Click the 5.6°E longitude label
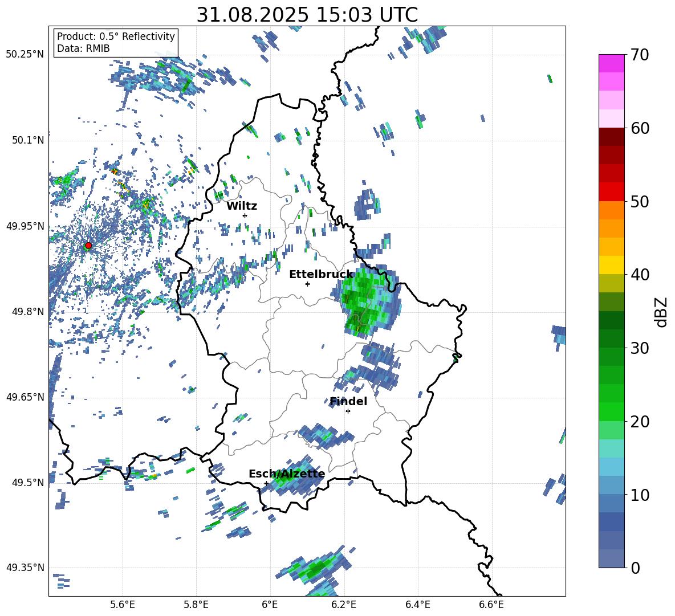The height and width of the screenshot is (616, 675). coord(123,605)
